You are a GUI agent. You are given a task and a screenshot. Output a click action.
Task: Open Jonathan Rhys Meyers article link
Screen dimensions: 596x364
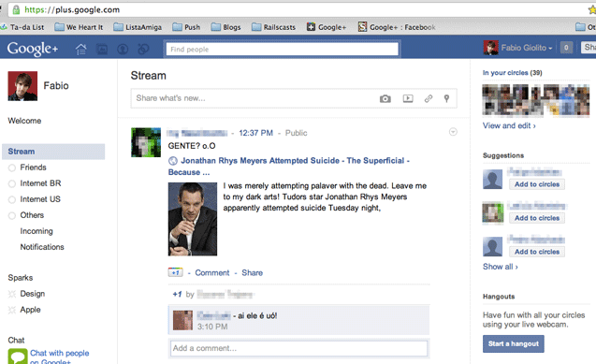click(x=289, y=167)
